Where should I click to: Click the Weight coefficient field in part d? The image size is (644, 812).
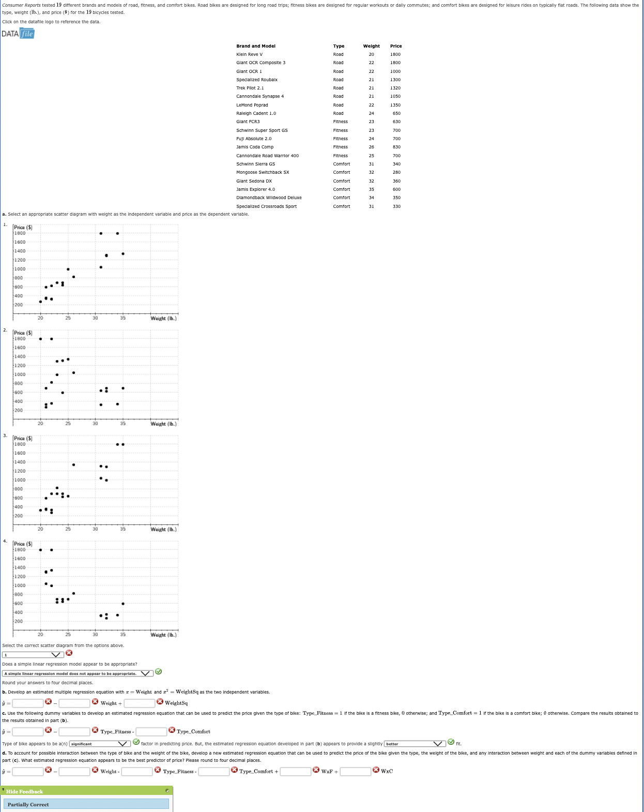pos(74,772)
